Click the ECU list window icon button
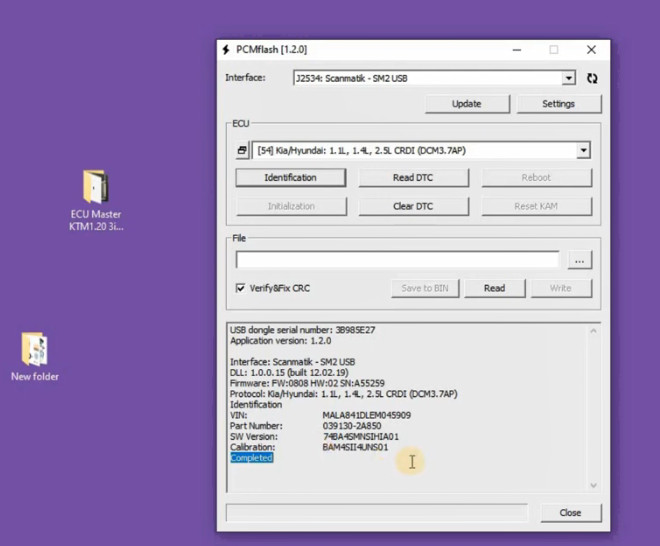660x546 pixels. [x=242, y=150]
